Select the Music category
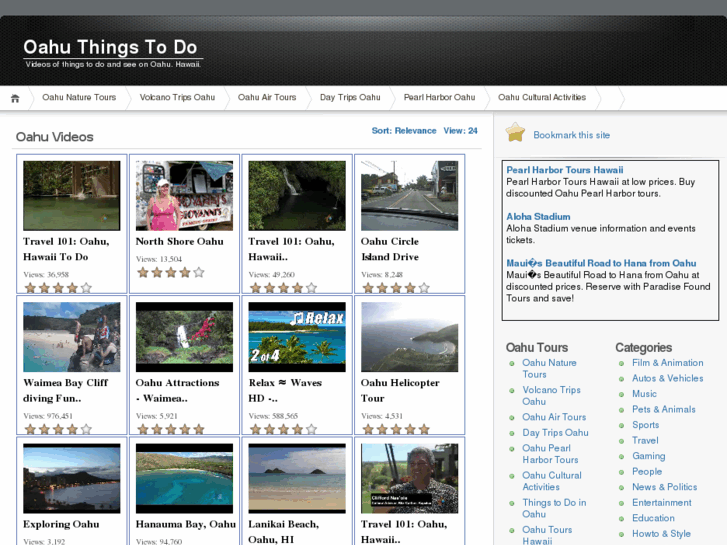The height and width of the screenshot is (545, 727). tap(644, 394)
